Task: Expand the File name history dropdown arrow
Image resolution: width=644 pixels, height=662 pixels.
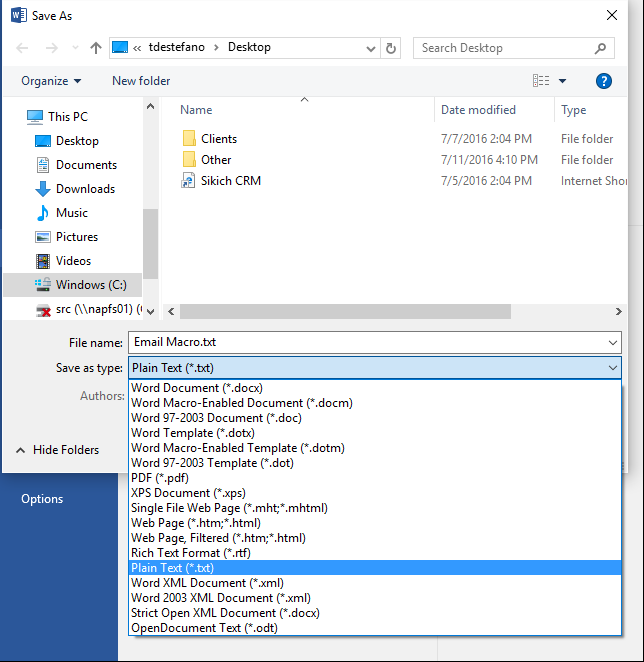Action: [611, 342]
